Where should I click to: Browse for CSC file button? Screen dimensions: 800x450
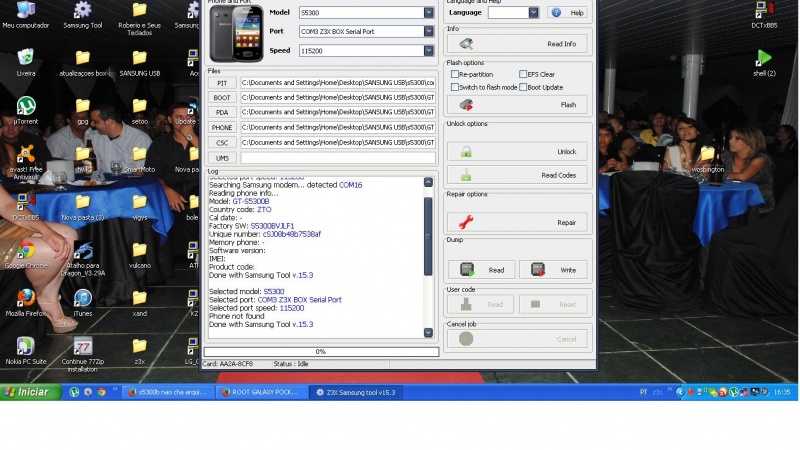pos(222,143)
